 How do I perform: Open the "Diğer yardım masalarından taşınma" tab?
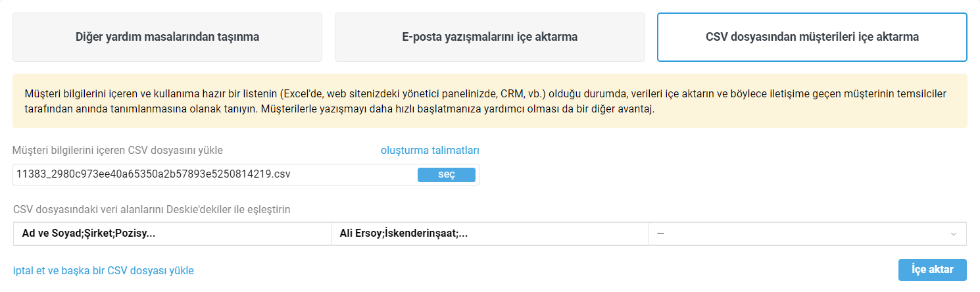click(x=167, y=37)
